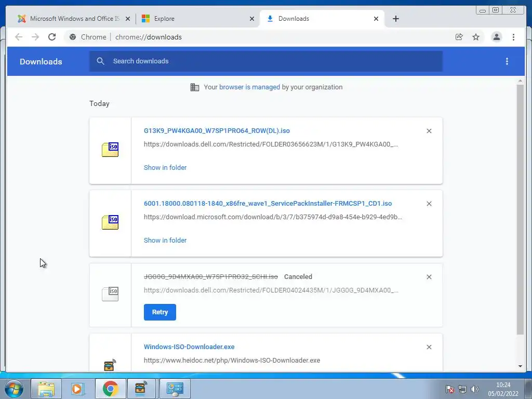
Task: Open the 6001.18000 ServicePackInstaller ISO link
Action: click(268, 203)
